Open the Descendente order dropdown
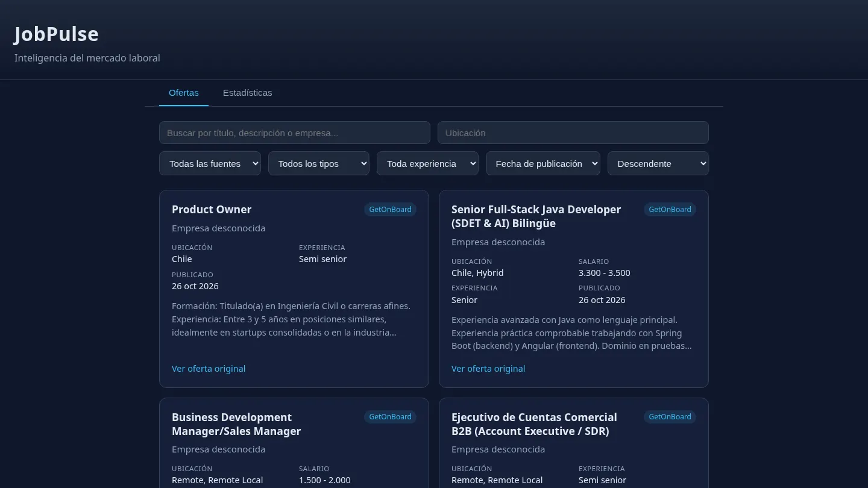The width and height of the screenshot is (868, 488). (658, 163)
